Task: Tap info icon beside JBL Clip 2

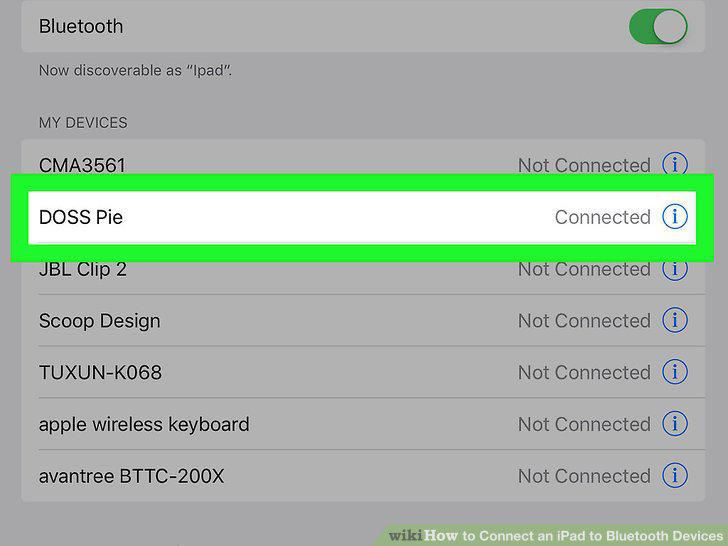Action: click(674, 270)
